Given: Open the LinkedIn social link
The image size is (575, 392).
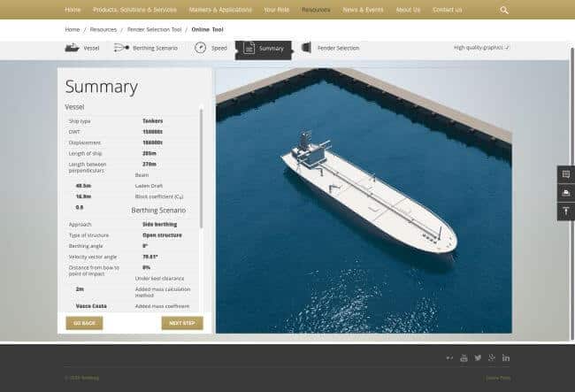Looking at the screenshot, I should [x=506, y=357].
